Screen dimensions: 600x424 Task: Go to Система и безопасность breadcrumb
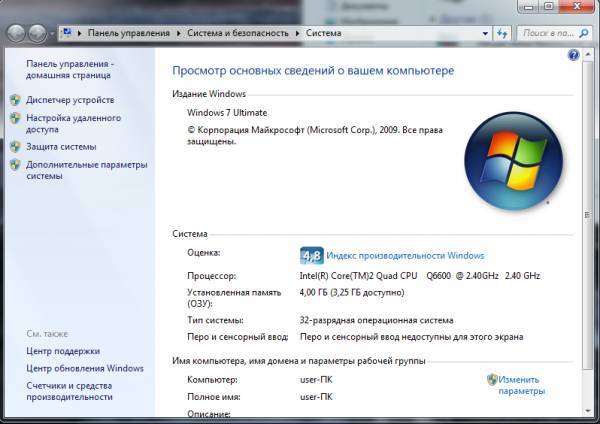pos(238,33)
